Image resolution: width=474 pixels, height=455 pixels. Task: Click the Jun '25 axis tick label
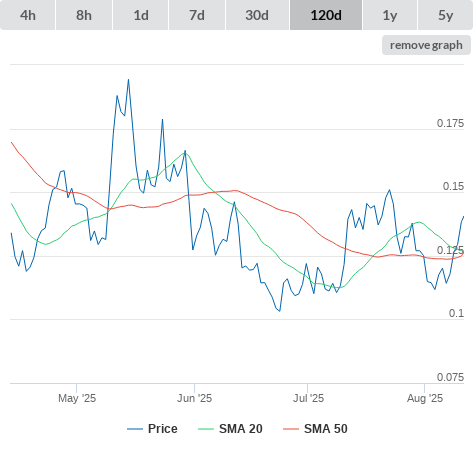194,398
